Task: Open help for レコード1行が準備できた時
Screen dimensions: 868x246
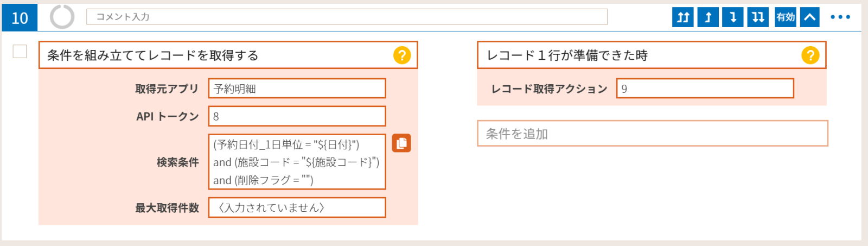Action: pyautogui.click(x=810, y=55)
